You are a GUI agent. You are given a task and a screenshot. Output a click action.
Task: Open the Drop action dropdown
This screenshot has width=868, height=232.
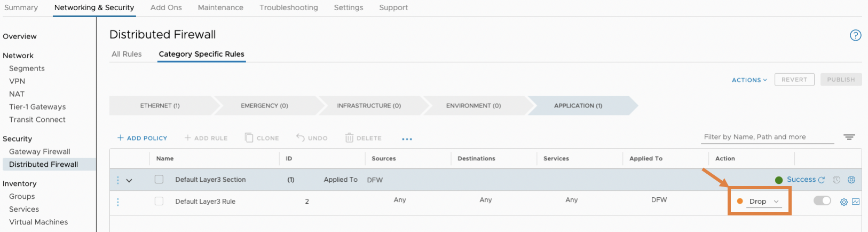tap(762, 202)
